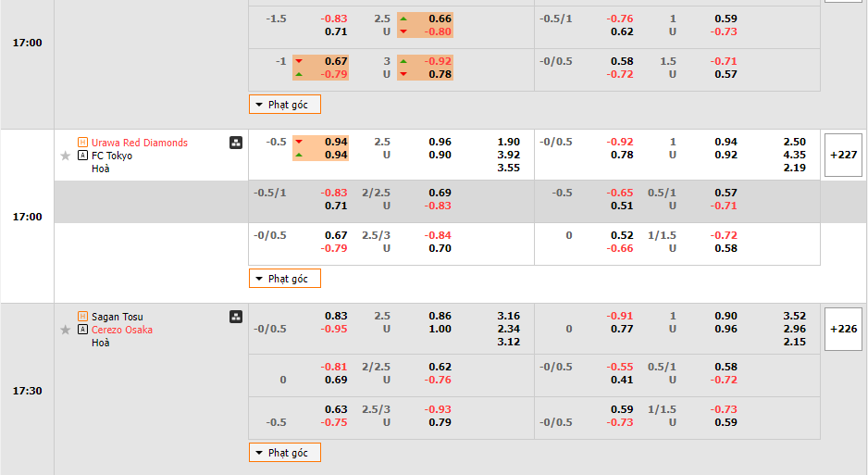Screen dimensions: 868x475
Task: Click the A badge beside Cerezo Osaka
Action: click(83, 330)
